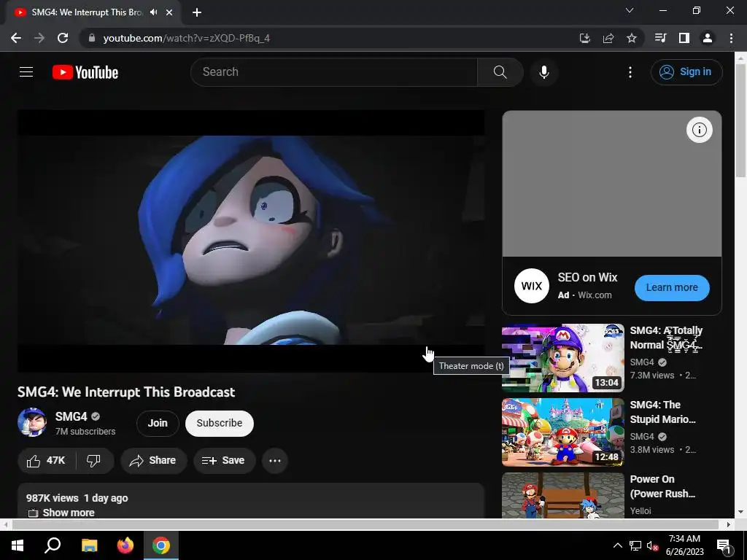747x560 pixels.
Task: Launch Firefox from taskbar
Action: [x=125, y=545]
